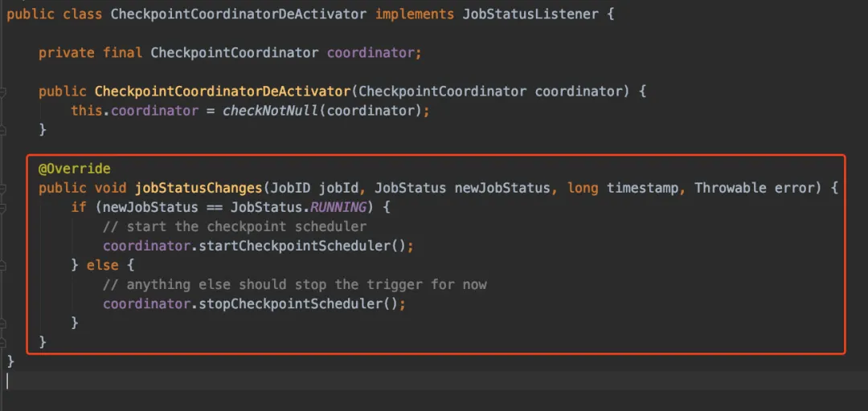Screen dimensions: 868x411
Task: Click the CheckpointCoordinatorDeActivator constructor name
Action: 223,92
